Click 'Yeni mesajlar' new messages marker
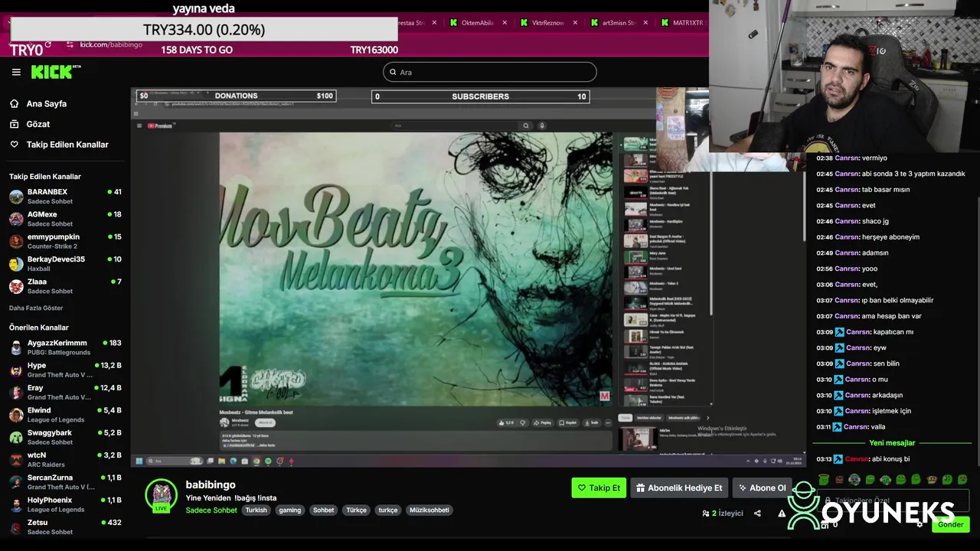The height and width of the screenshot is (551, 980). [x=892, y=443]
